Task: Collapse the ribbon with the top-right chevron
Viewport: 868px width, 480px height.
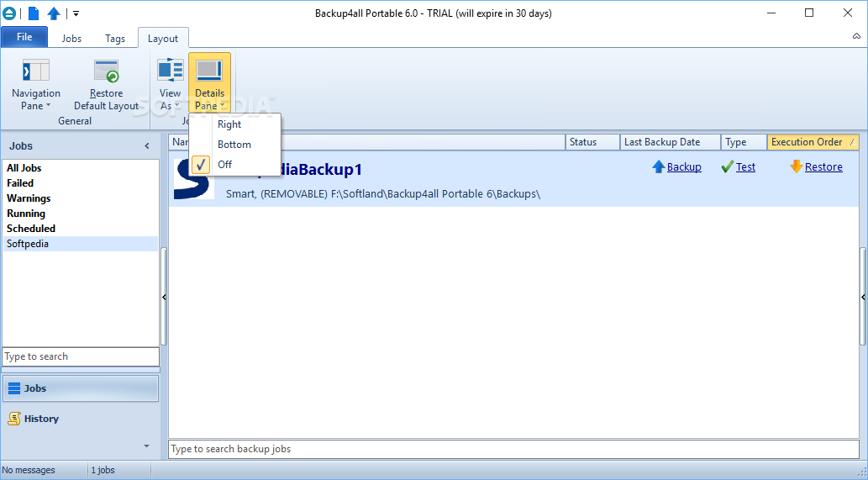Action: tap(856, 36)
